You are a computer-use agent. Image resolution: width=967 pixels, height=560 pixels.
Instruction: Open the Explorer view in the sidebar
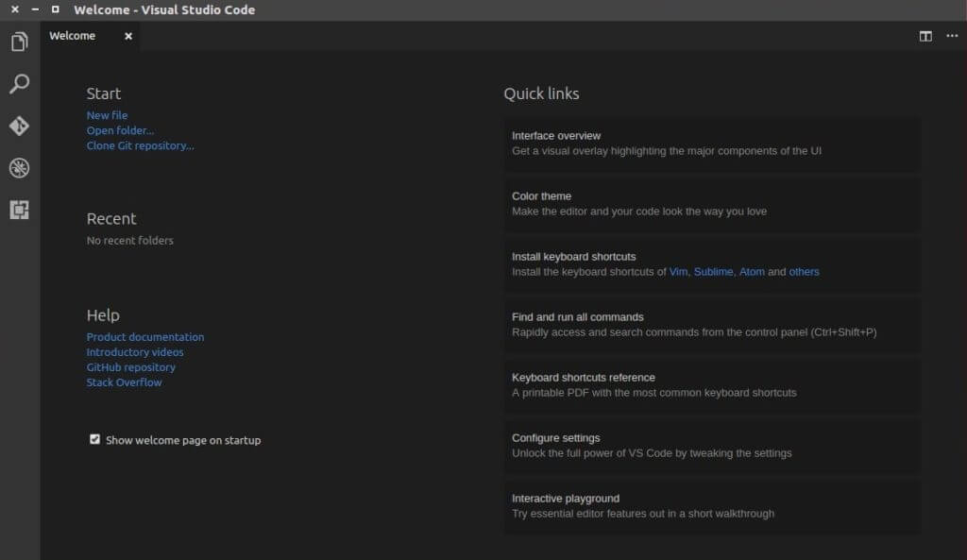(19, 42)
